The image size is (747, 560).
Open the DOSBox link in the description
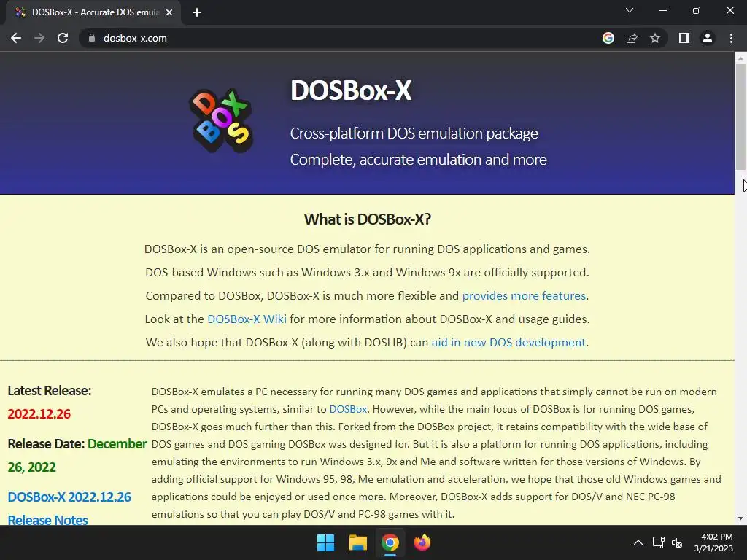[x=348, y=409]
